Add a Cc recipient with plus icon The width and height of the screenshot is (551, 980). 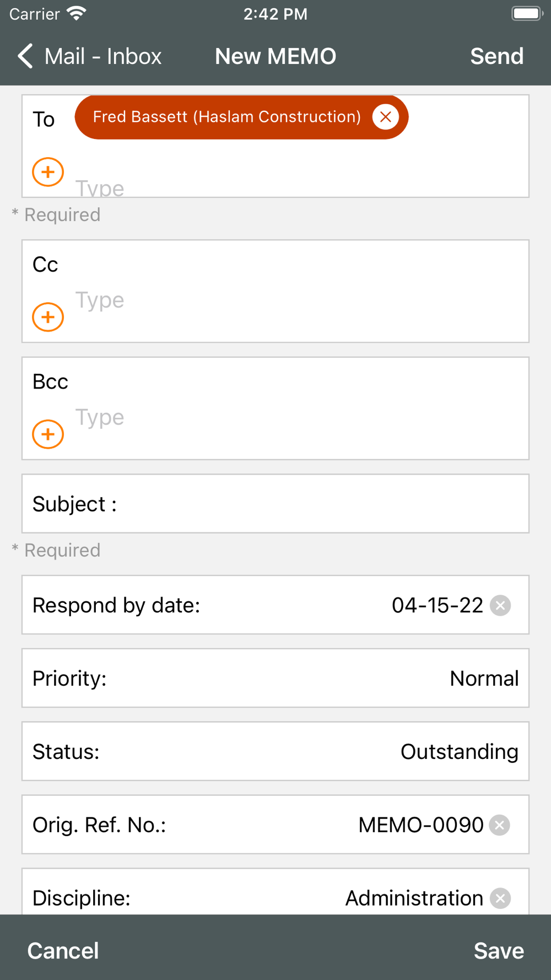point(48,317)
